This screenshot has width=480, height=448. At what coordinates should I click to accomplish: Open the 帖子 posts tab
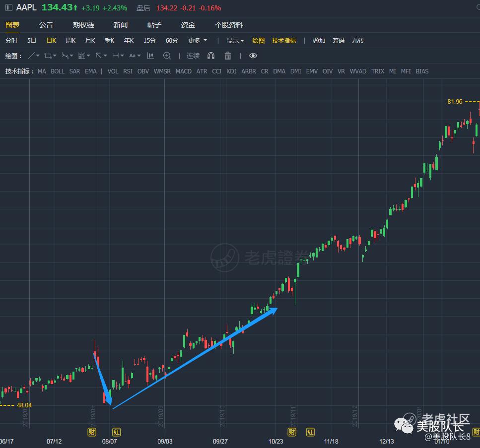154,25
